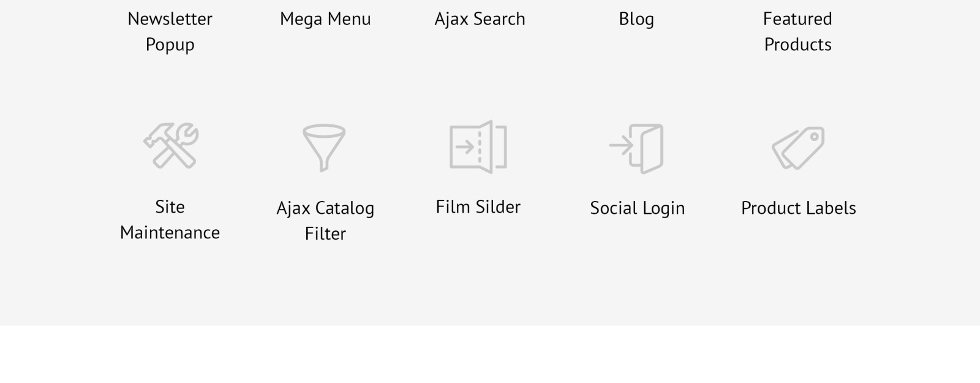Open the Ajax Catalog Filter via its funnel icon
The width and height of the screenshot is (980, 383).
tap(325, 147)
